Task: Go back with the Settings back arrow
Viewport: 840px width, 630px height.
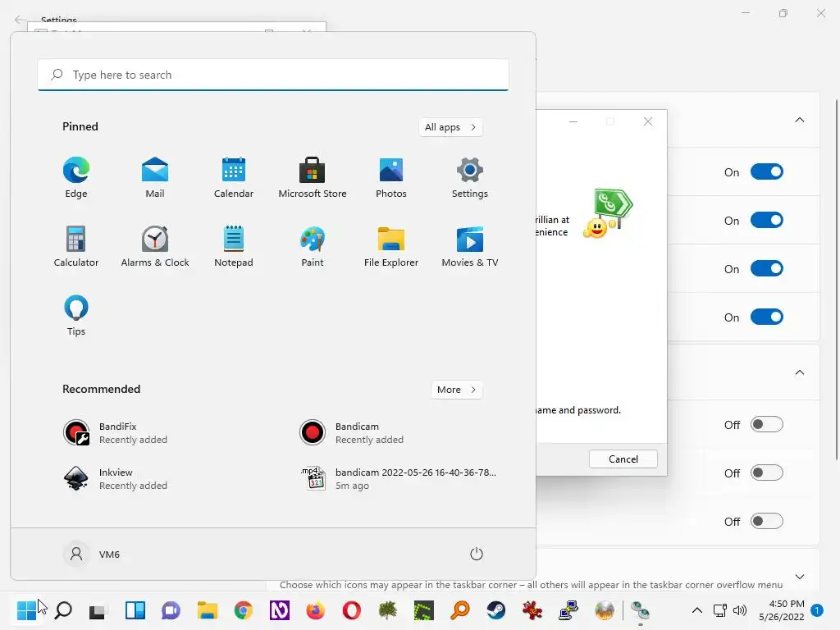Action: coord(20,20)
